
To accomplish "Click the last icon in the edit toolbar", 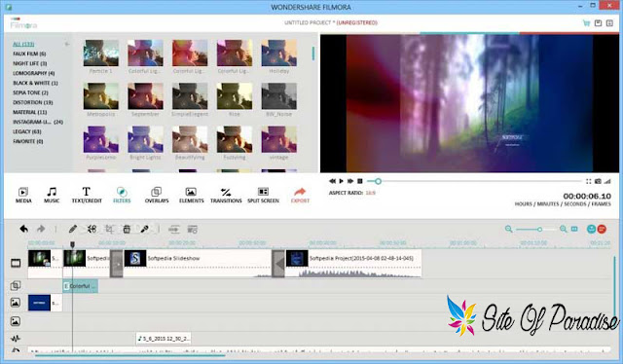I will pyautogui.click(x=193, y=230).
